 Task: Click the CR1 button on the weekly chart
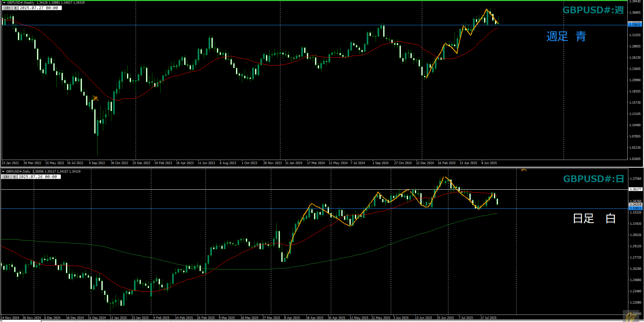(x=7, y=8)
